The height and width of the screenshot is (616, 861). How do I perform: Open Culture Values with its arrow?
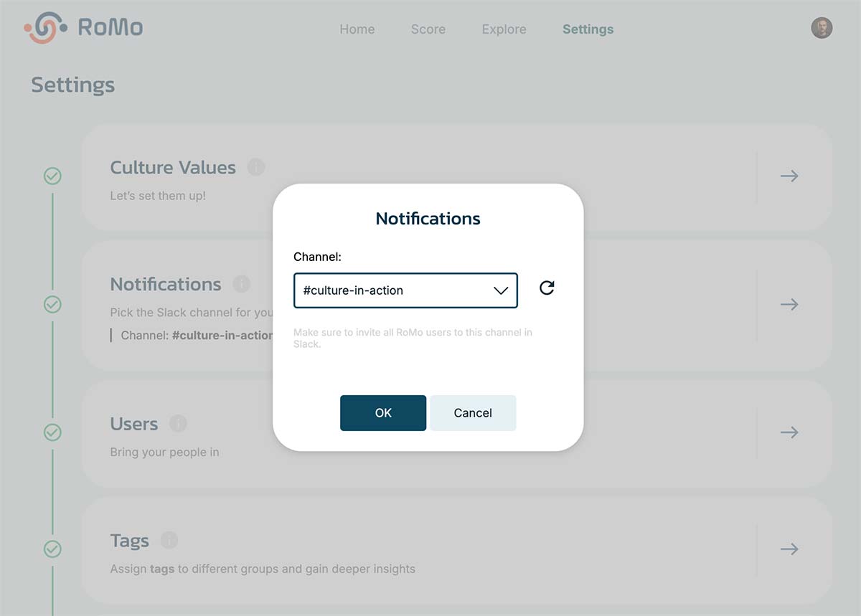click(x=789, y=176)
